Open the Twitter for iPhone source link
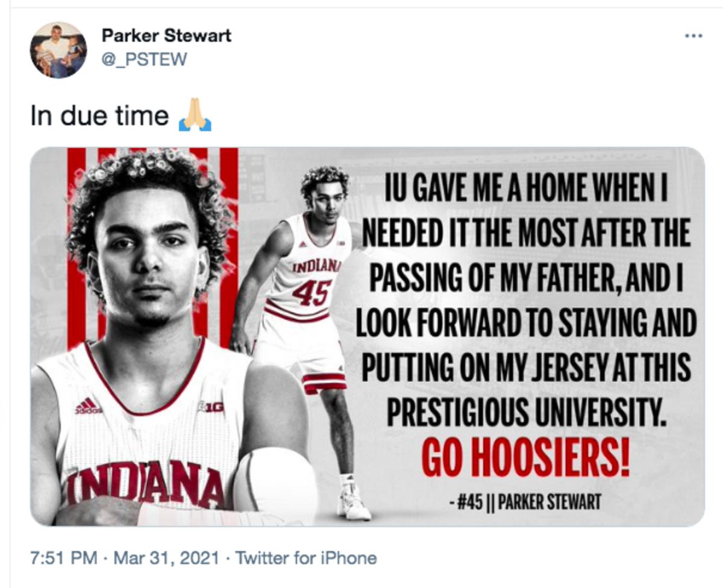The height and width of the screenshot is (588, 723). [306, 558]
